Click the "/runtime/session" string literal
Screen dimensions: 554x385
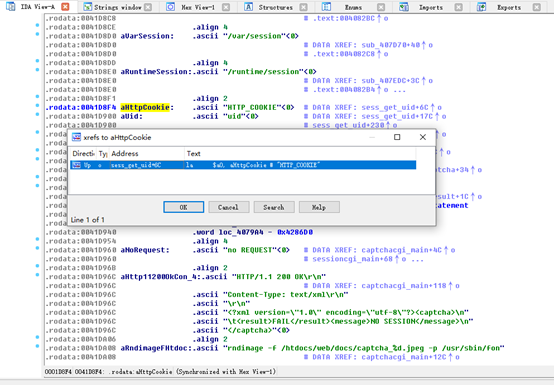point(263,72)
